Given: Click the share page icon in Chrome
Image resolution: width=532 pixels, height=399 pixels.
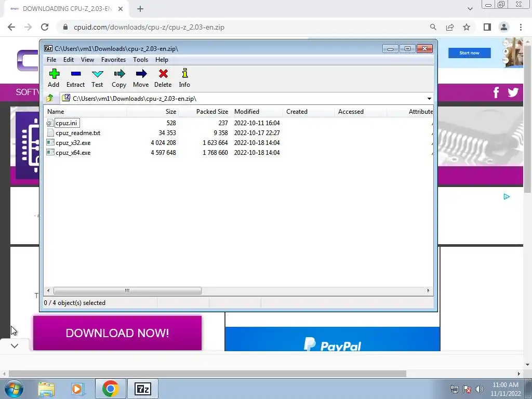Looking at the screenshot, I should point(450,27).
